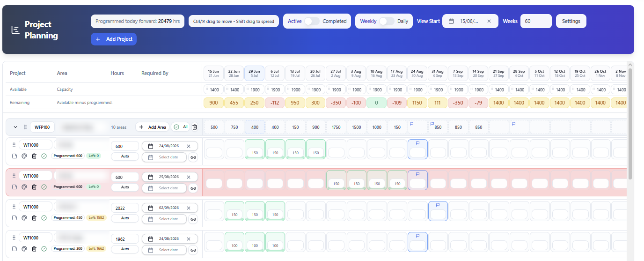Switch the Active/Completed toggle
This screenshot has width=644, height=261.
312,21
